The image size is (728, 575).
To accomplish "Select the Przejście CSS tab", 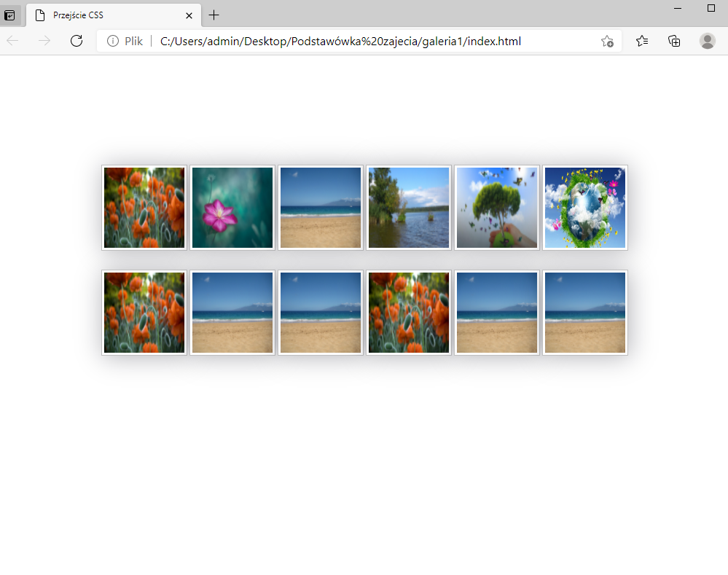I will (114, 15).
